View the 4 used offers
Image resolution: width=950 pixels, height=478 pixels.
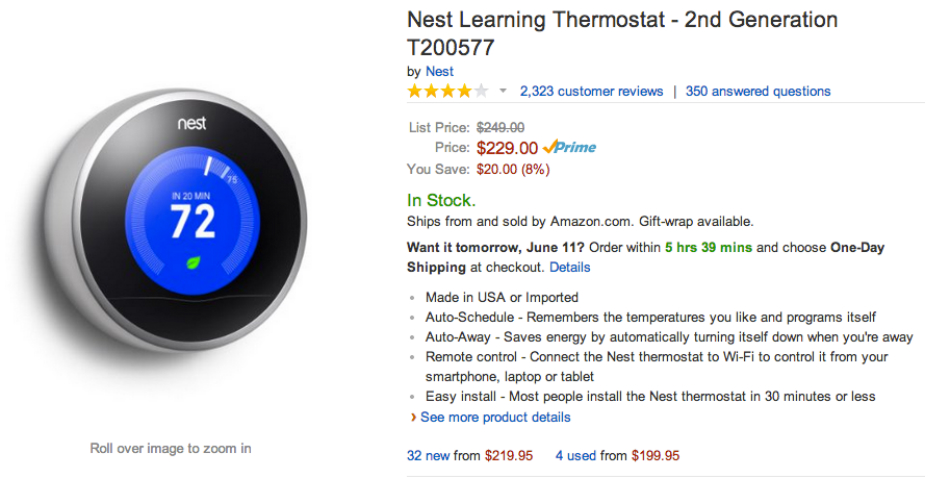[x=575, y=455]
